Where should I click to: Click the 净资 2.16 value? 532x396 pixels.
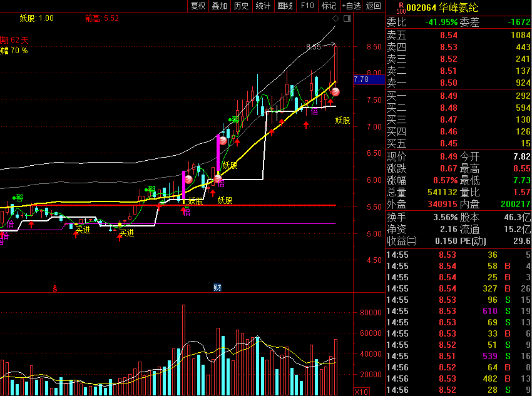click(x=449, y=229)
